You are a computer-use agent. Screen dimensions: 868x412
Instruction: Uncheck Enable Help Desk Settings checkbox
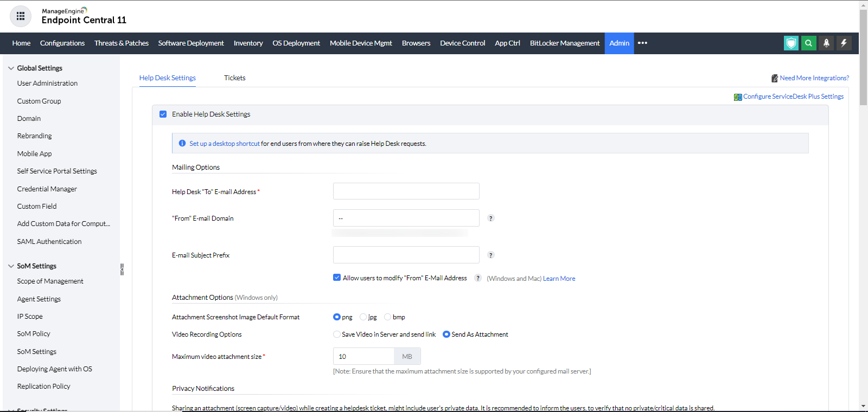163,114
